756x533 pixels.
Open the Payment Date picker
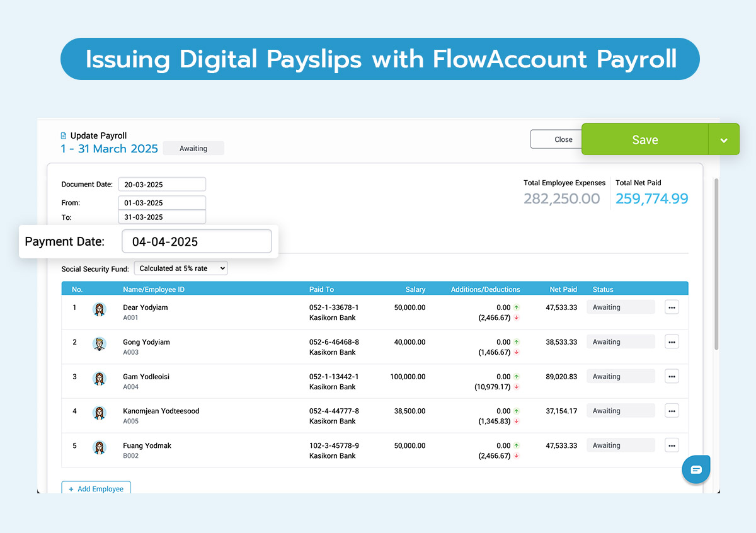tap(197, 241)
